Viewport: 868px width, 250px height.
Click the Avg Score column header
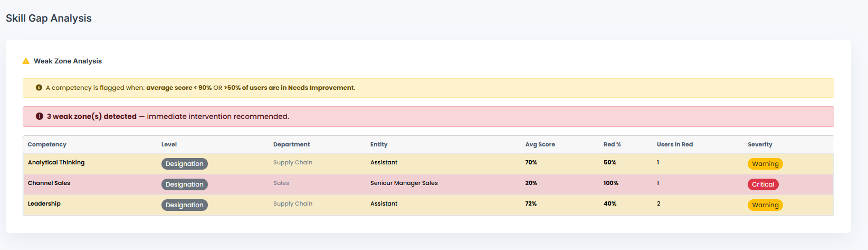(x=540, y=144)
